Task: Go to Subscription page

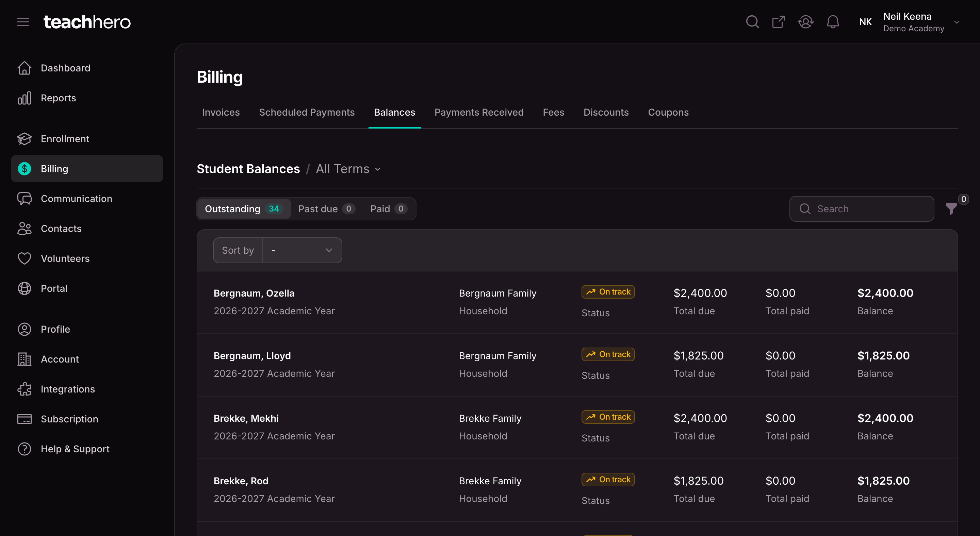Action: click(87, 419)
